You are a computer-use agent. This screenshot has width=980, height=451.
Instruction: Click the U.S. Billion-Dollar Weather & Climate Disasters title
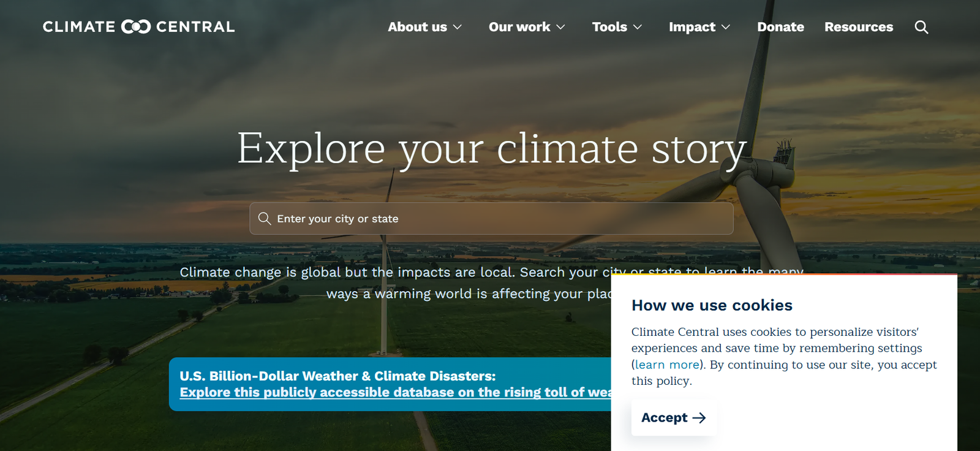coord(337,376)
